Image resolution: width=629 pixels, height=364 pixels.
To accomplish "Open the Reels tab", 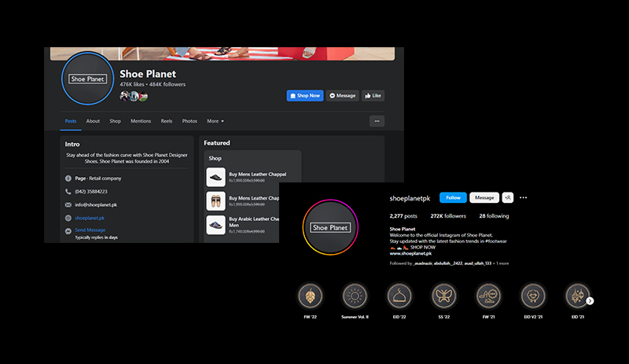I will click(x=167, y=121).
